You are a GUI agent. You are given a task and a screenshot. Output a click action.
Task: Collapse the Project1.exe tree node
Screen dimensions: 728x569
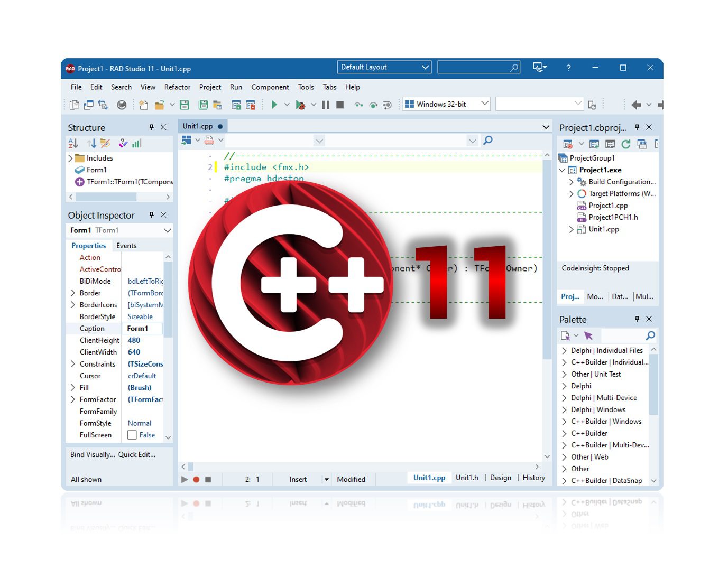(x=562, y=170)
